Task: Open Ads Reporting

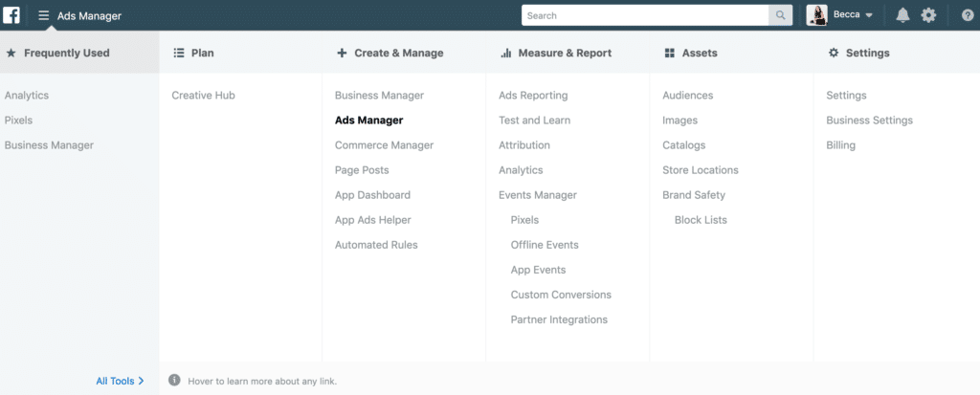Action: pos(533,96)
